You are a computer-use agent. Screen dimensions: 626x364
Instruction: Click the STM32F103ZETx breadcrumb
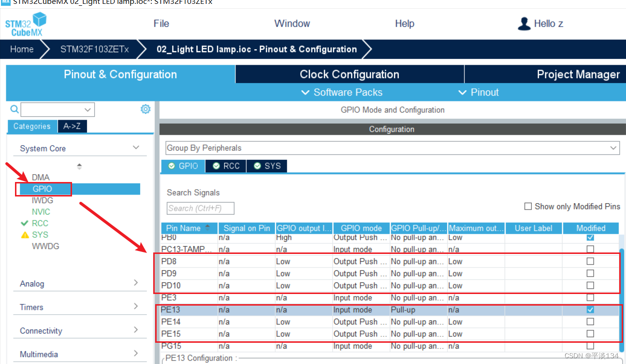pyautogui.click(x=94, y=49)
